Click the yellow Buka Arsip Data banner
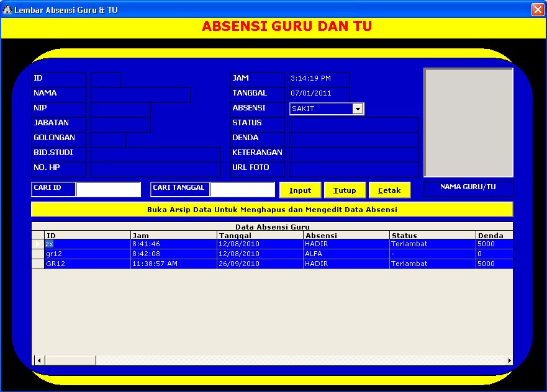The height and width of the screenshot is (392, 547). [272, 210]
